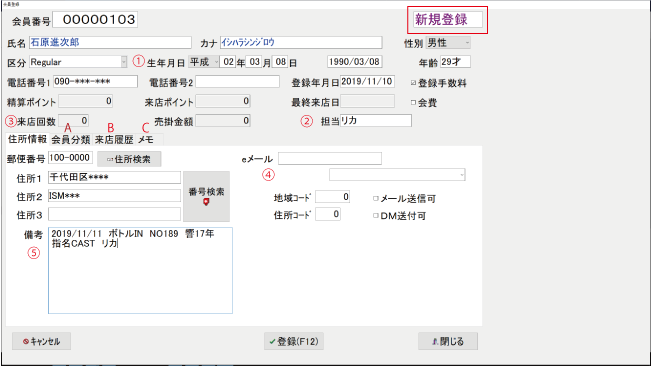Screen dimensions: 651x366
Task: Expand the empty dropdown below eメール
Action: pos(397,175)
